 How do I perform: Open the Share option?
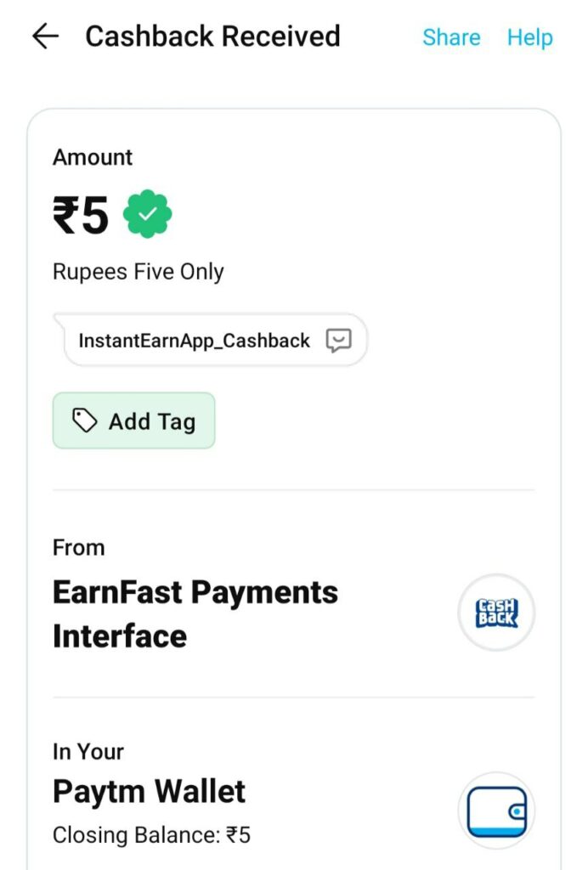click(451, 37)
